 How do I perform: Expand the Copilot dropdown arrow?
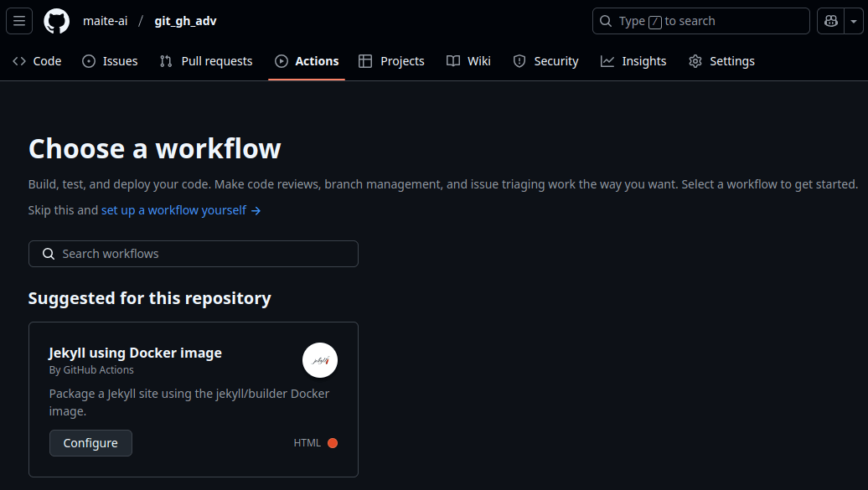(x=854, y=21)
